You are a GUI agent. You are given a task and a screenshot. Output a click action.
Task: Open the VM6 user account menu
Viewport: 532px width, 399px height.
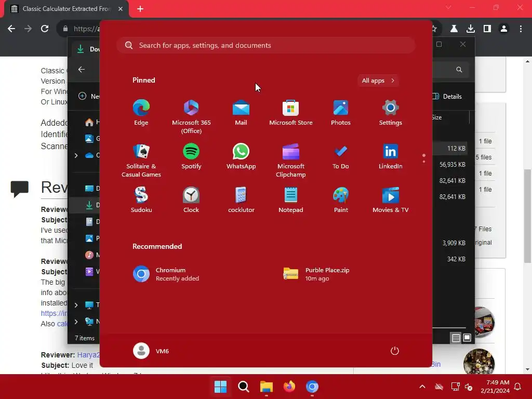click(151, 351)
